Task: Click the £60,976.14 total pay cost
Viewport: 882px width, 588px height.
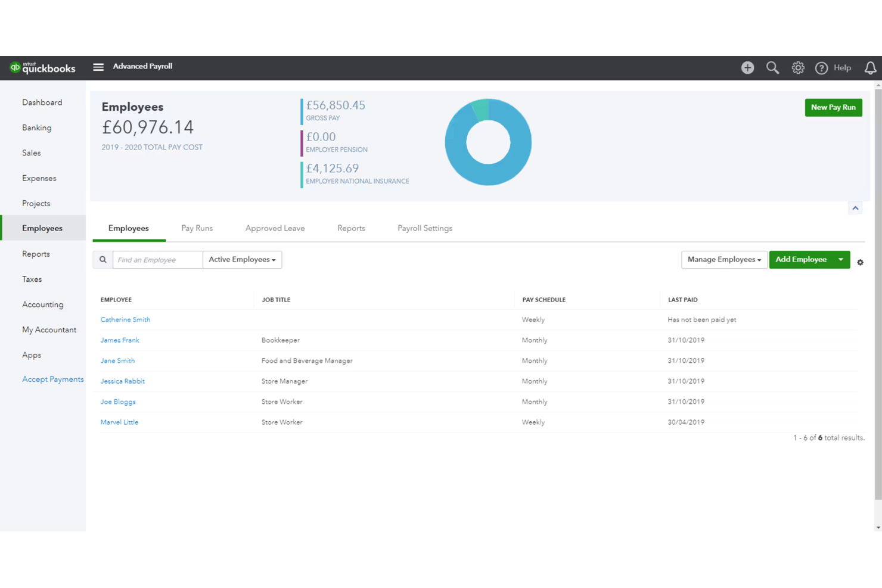Action: (x=148, y=127)
